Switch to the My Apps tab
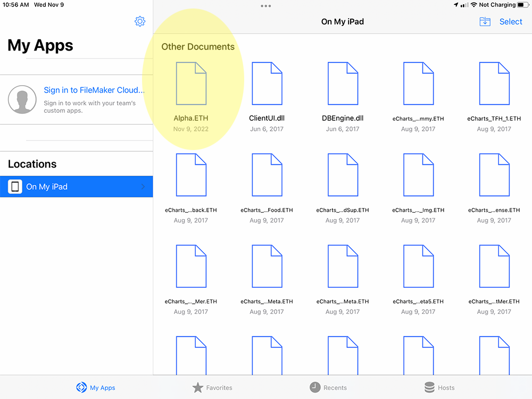Screen dimensions: 532x399 (96, 387)
